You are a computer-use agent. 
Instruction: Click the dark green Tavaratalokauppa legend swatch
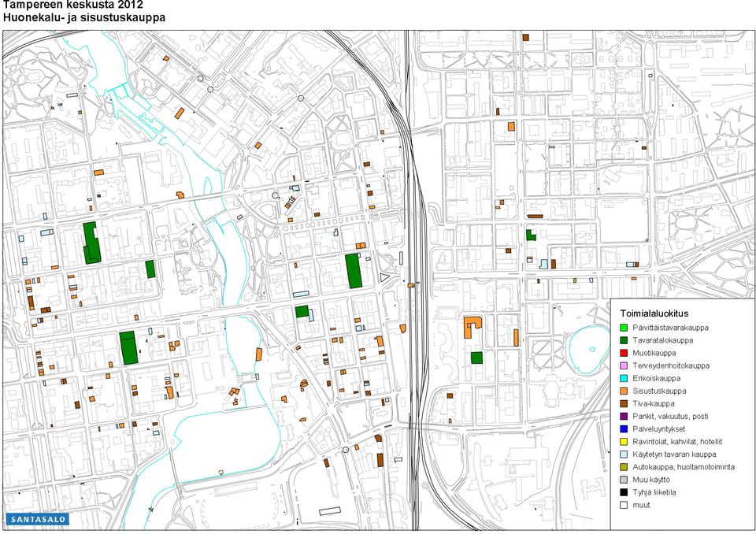(x=624, y=340)
